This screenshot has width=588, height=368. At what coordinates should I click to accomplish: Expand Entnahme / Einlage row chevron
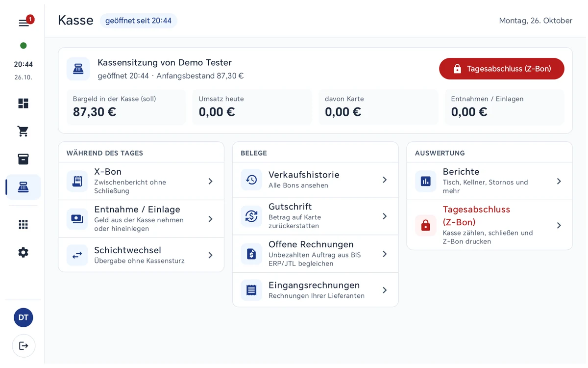tap(210, 219)
